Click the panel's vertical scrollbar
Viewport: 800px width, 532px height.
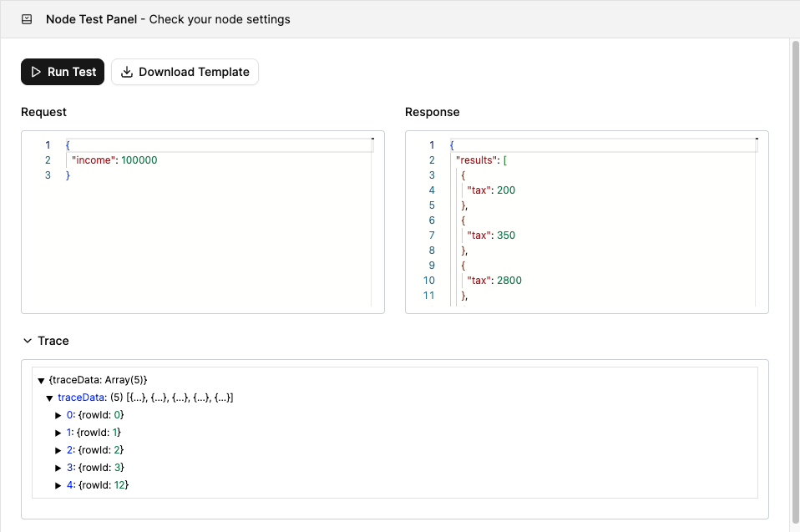coord(795,281)
